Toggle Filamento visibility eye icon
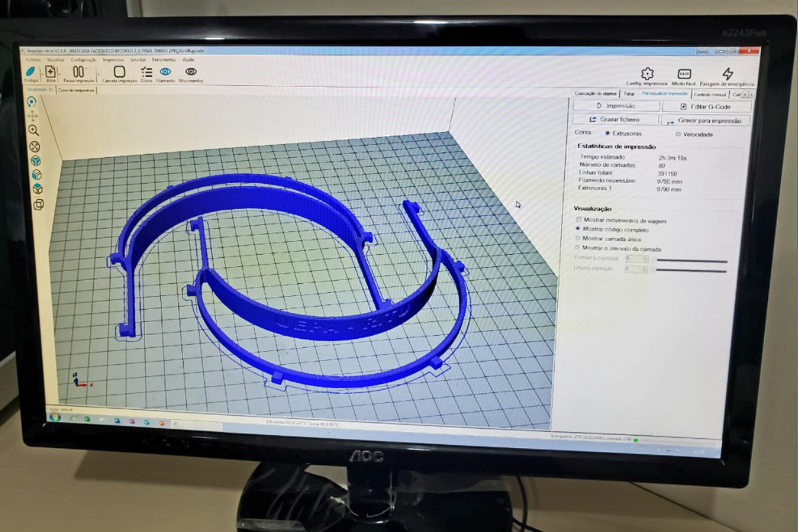This screenshot has width=798, height=532. (x=165, y=72)
